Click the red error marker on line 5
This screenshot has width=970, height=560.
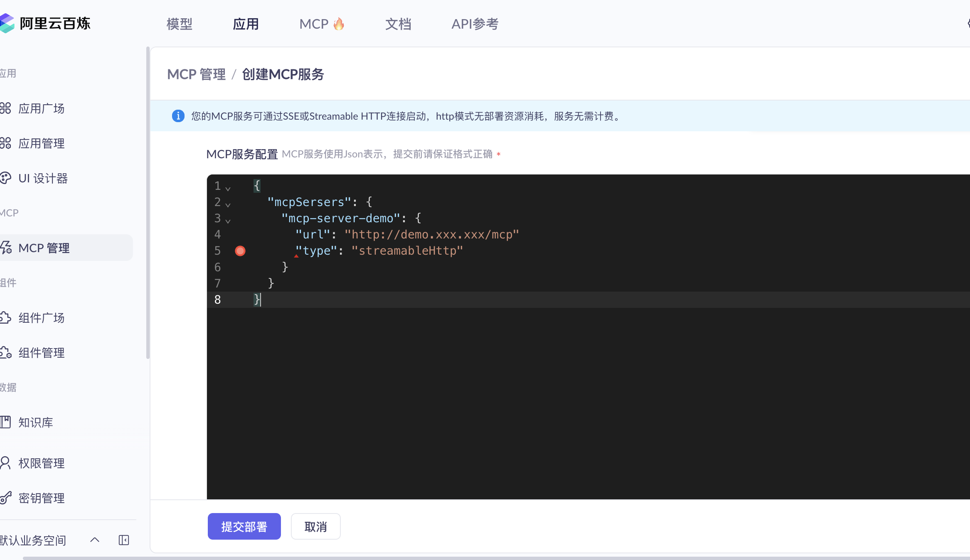pyautogui.click(x=240, y=251)
